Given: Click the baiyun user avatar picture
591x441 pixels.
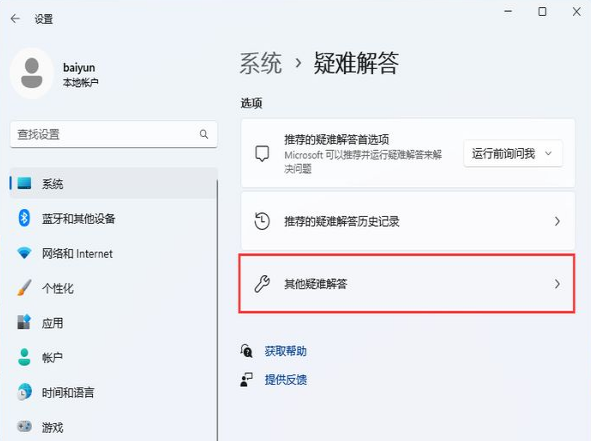Looking at the screenshot, I should (32, 73).
